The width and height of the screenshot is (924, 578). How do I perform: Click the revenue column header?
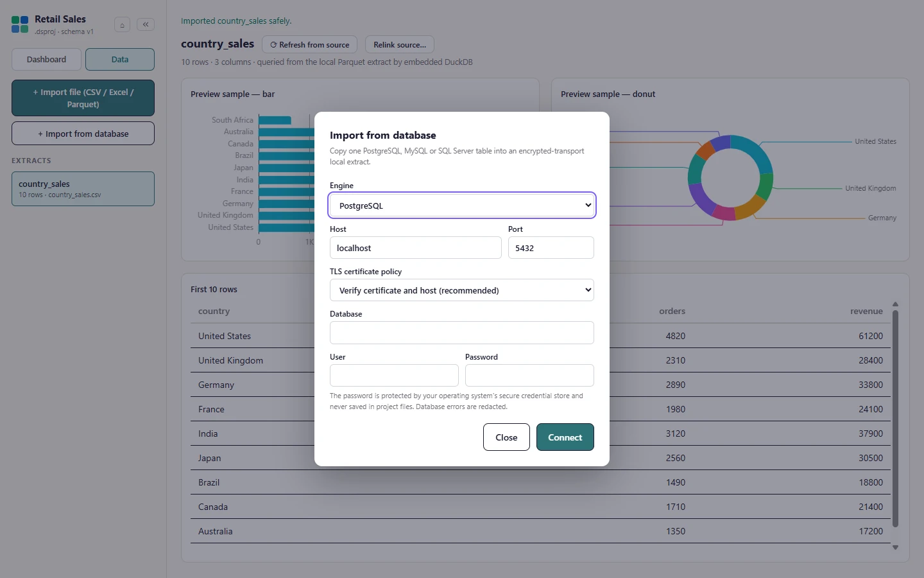866,311
